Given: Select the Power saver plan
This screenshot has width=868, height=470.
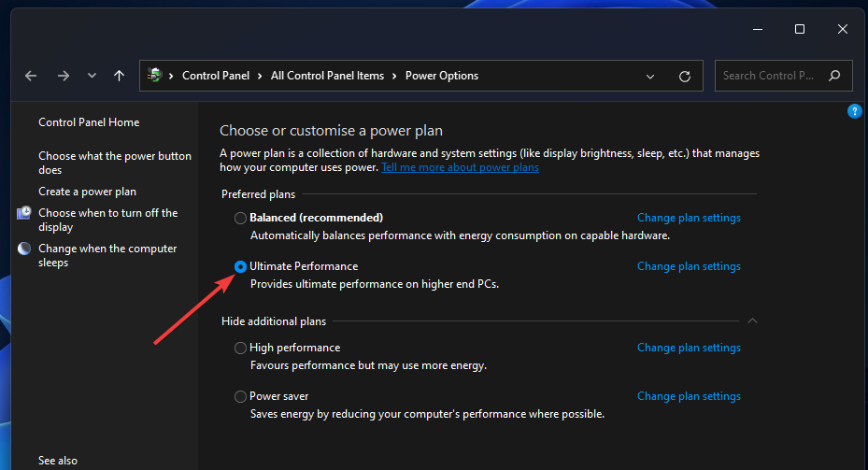Looking at the screenshot, I should (241, 396).
